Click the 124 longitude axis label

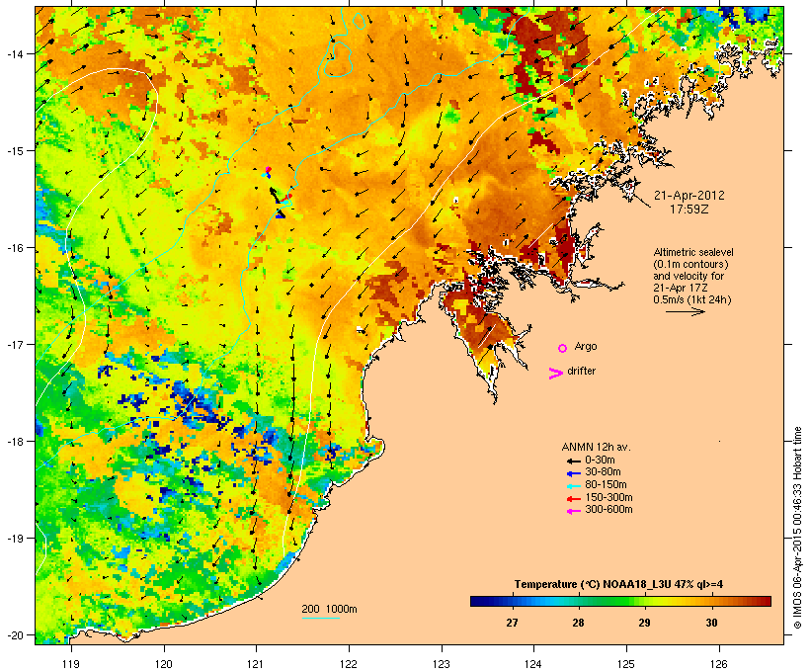(533, 663)
